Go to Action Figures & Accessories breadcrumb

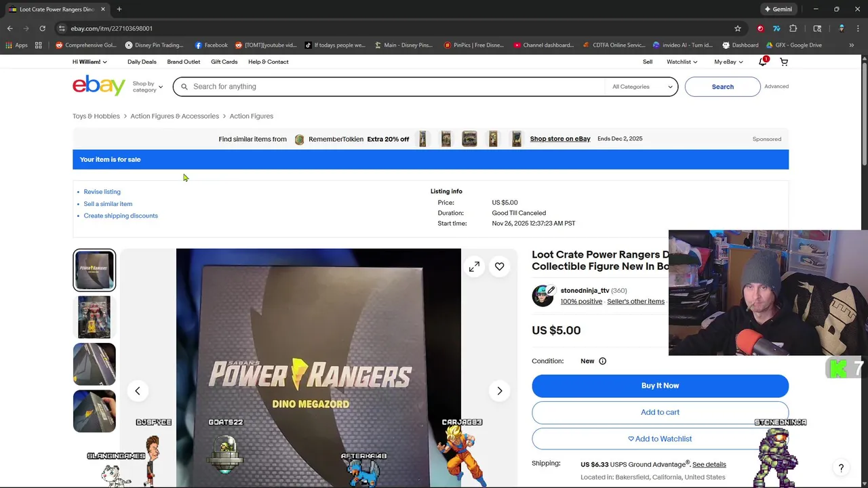175,117
